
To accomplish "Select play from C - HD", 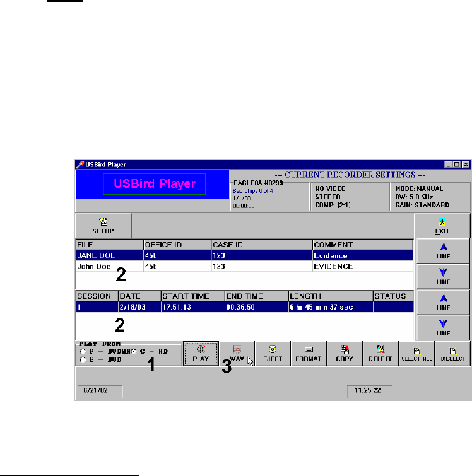I will [x=134, y=351].
